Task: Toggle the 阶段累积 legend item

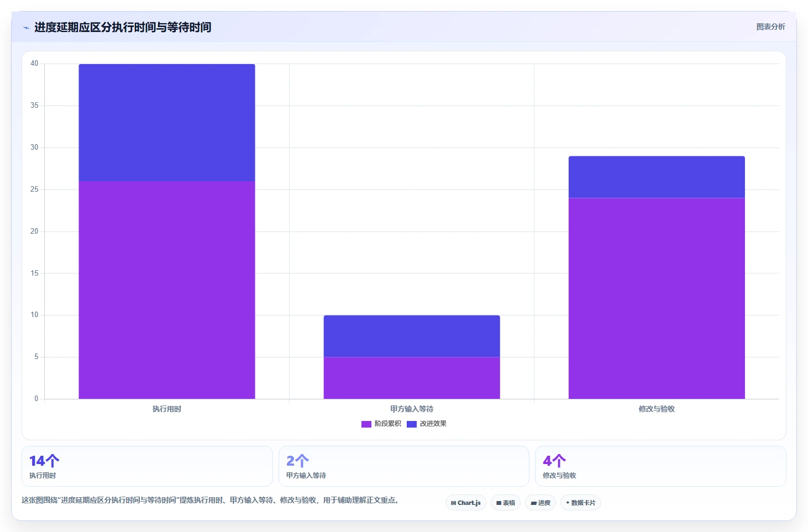Action: [x=381, y=424]
